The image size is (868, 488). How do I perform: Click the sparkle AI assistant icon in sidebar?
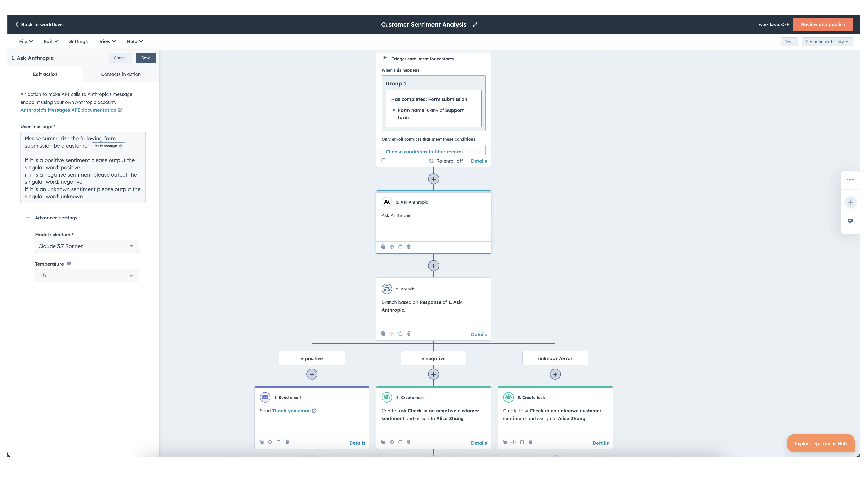click(850, 202)
